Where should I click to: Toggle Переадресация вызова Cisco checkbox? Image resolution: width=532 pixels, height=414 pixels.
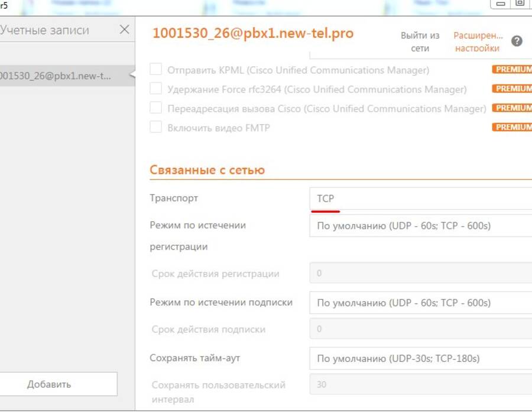[x=155, y=108]
